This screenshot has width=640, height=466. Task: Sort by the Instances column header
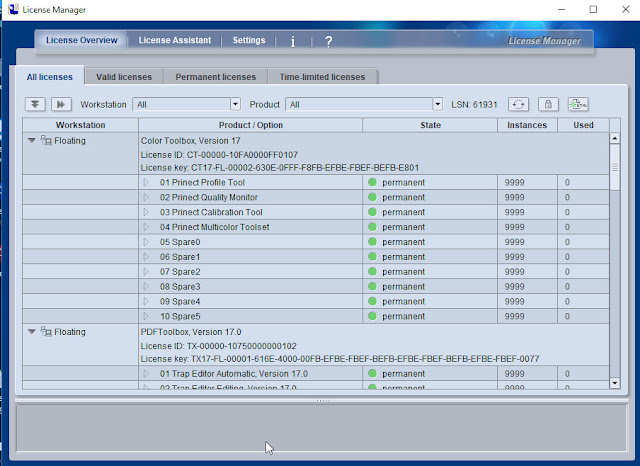click(x=527, y=125)
